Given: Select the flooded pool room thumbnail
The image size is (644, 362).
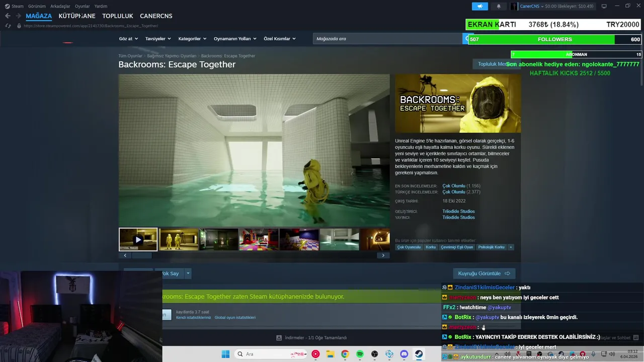Looking at the screenshot, I should pos(339,239).
